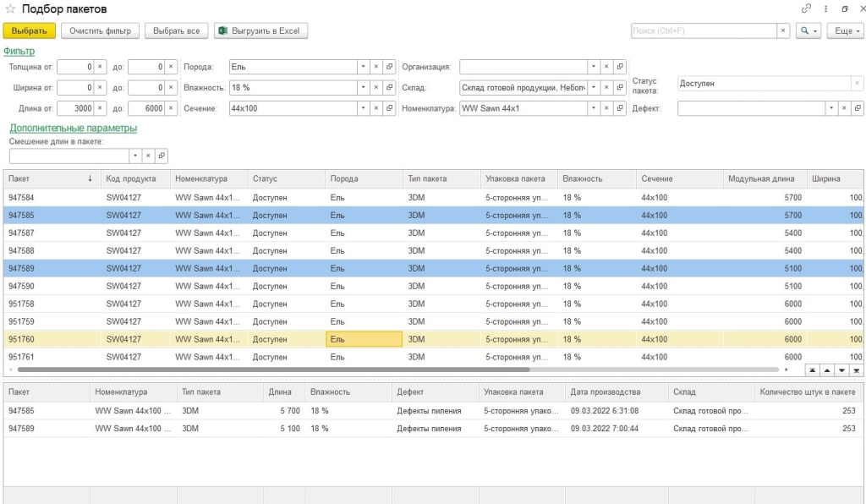Viewport: 866px width, 504px height.
Task: Focus the Поиск (Ctrl+F) search field
Action: coord(704,31)
